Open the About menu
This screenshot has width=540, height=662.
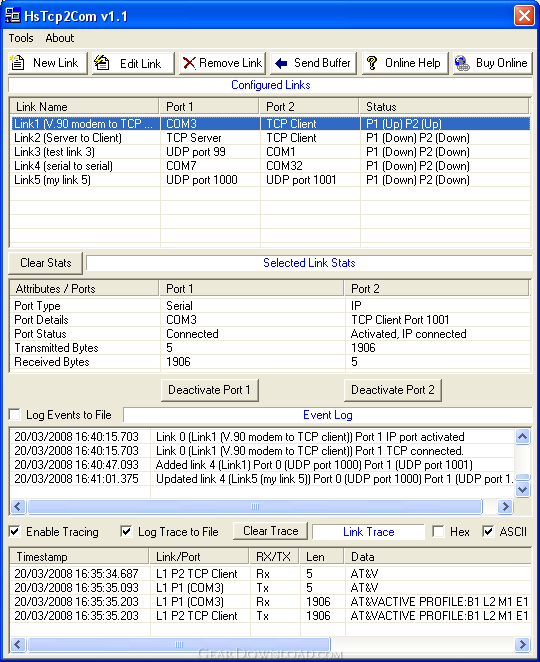click(60, 38)
